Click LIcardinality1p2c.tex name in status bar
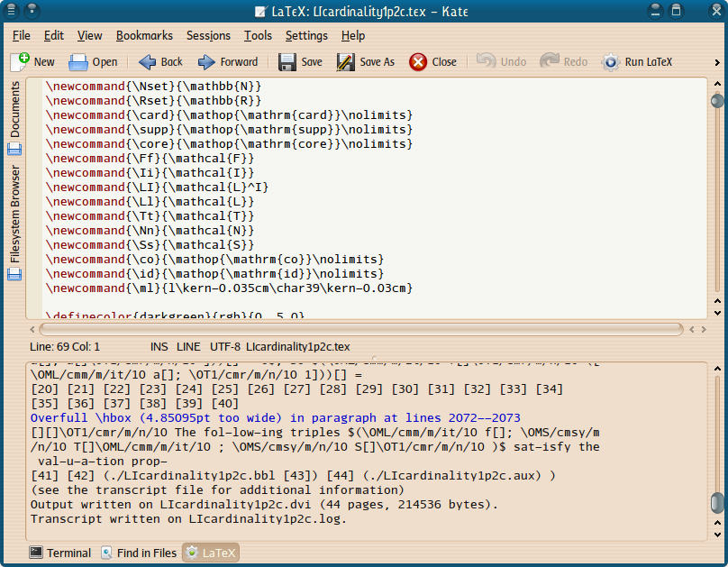 coord(297,347)
